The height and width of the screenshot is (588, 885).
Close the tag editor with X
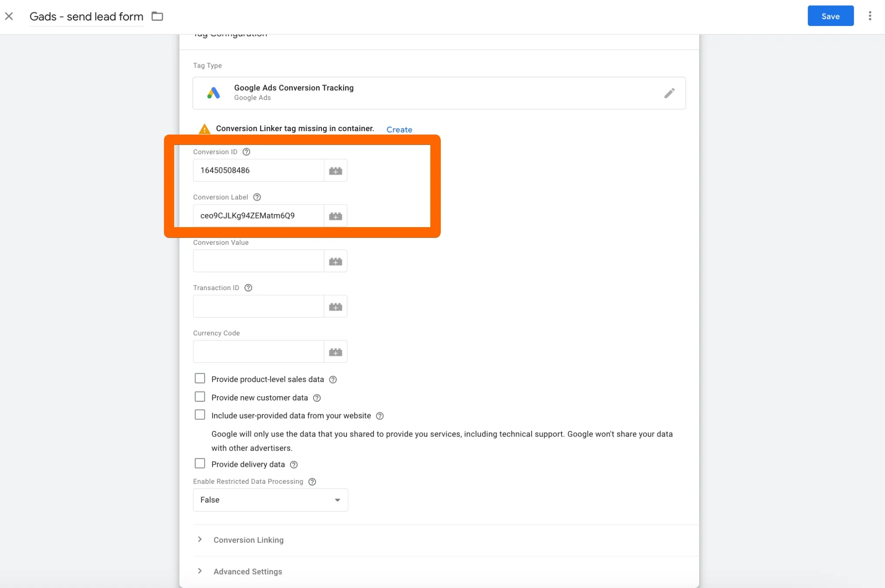click(x=9, y=17)
